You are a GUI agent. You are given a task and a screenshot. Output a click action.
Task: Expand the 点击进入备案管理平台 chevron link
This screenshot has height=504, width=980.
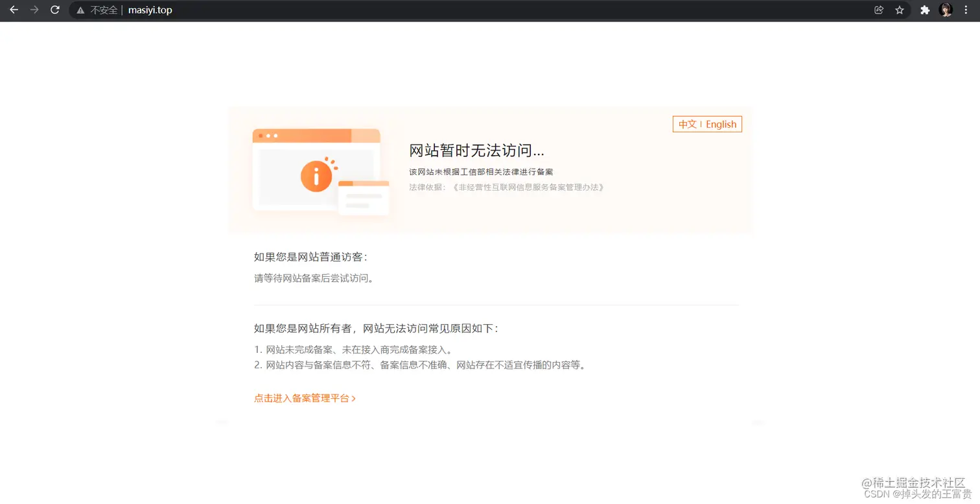click(354, 398)
